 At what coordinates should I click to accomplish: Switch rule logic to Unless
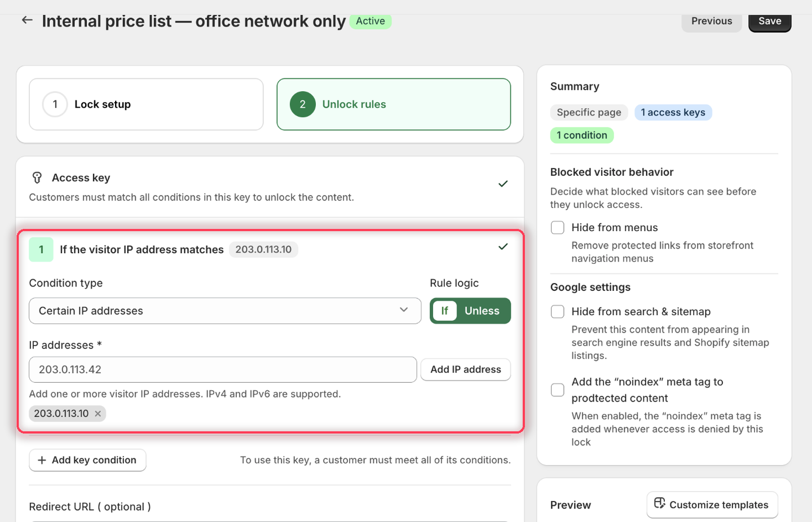(x=482, y=311)
